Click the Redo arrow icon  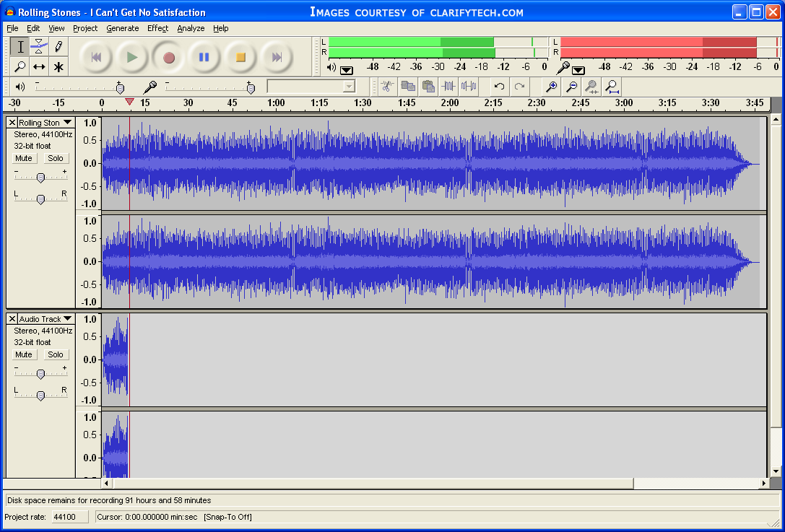520,87
